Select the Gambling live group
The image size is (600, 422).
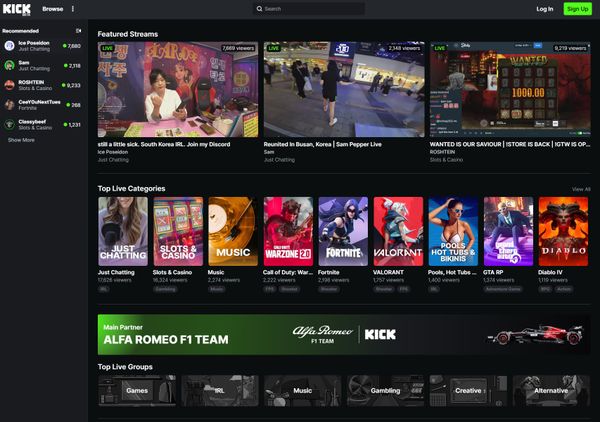coord(385,391)
